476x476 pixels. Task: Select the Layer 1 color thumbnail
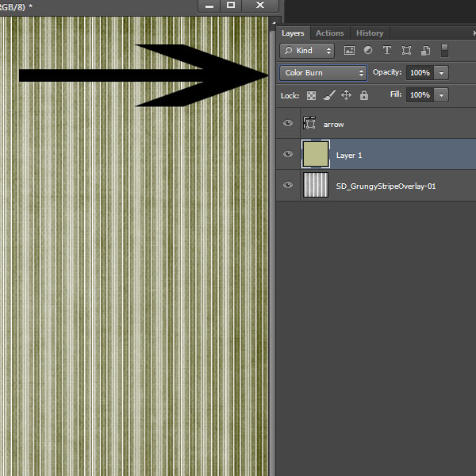[316, 154]
